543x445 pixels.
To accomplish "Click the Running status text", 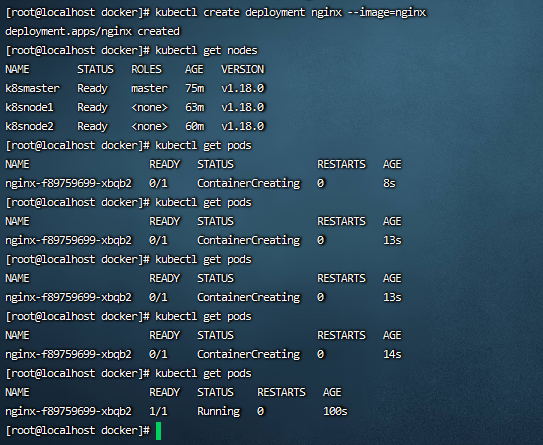I will (219, 411).
